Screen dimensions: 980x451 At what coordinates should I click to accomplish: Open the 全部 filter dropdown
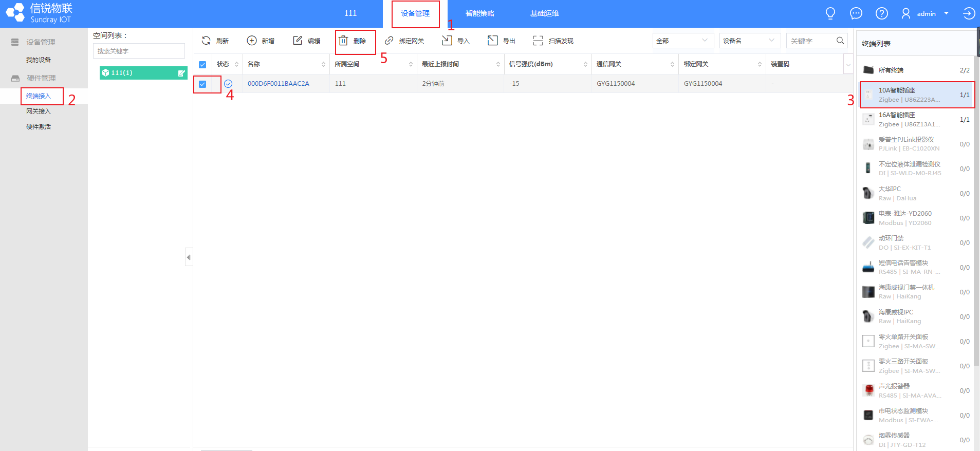click(x=683, y=41)
